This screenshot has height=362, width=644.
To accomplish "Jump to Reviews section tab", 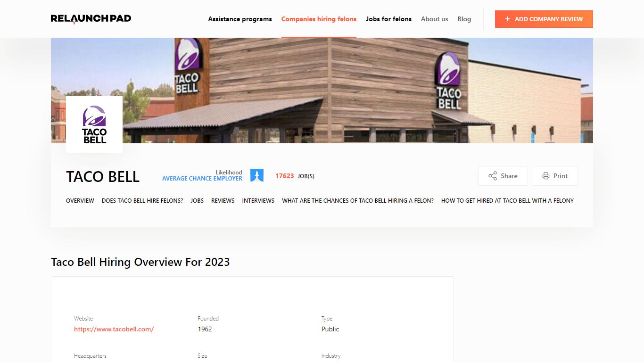I will 223,200.
